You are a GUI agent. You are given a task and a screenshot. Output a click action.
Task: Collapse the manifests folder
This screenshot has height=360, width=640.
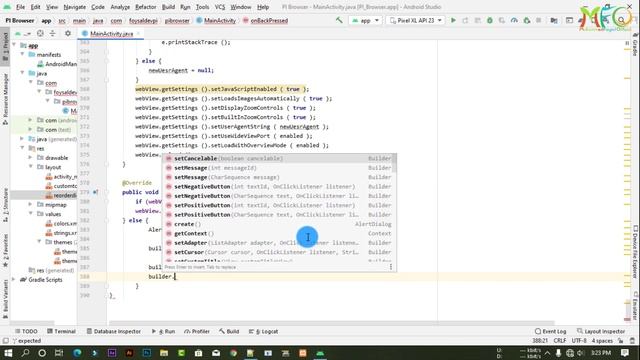(22, 54)
